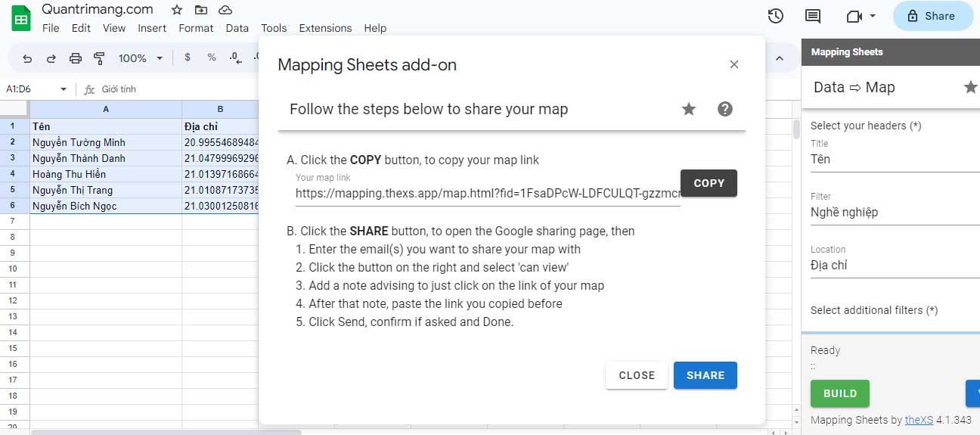Select the Địa chỉ header cell
This screenshot has width=980, height=435.
coord(220,126)
